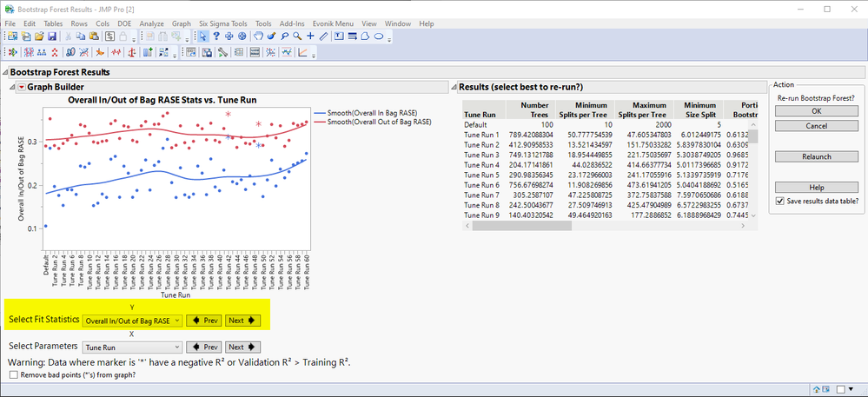Open the Analyze menu
Image resolution: width=868 pixels, height=397 pixels.
click(x=152, y=23)
